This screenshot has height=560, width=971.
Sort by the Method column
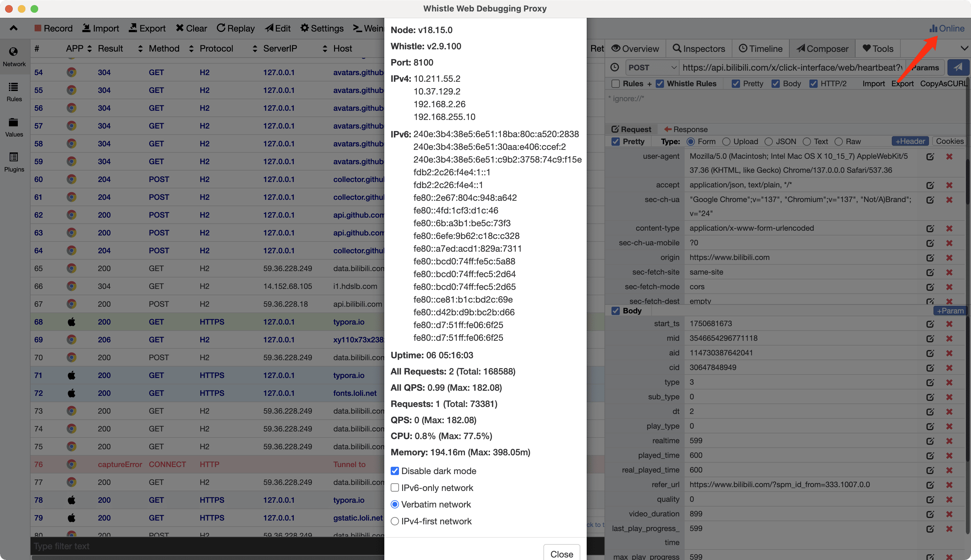point(171,48)
